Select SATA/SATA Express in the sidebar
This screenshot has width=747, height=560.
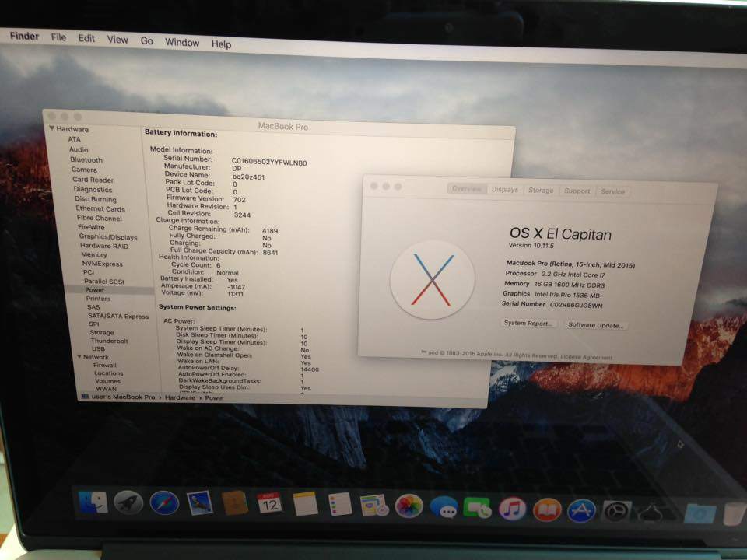118,316
